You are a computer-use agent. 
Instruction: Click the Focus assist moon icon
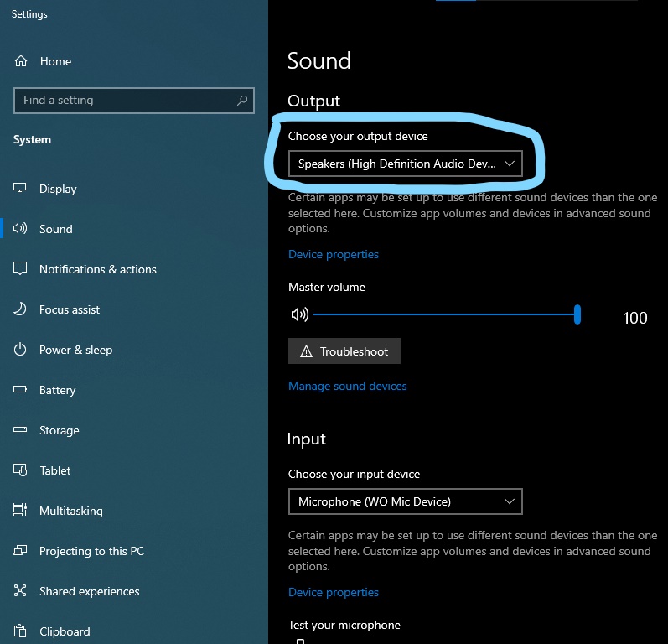(x=21, y=309)
